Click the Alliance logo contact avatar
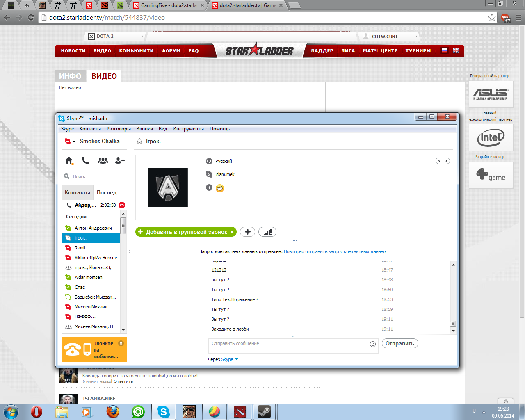Screen dimensions: 525x420 pyautogui.click(x=168, y=187)
